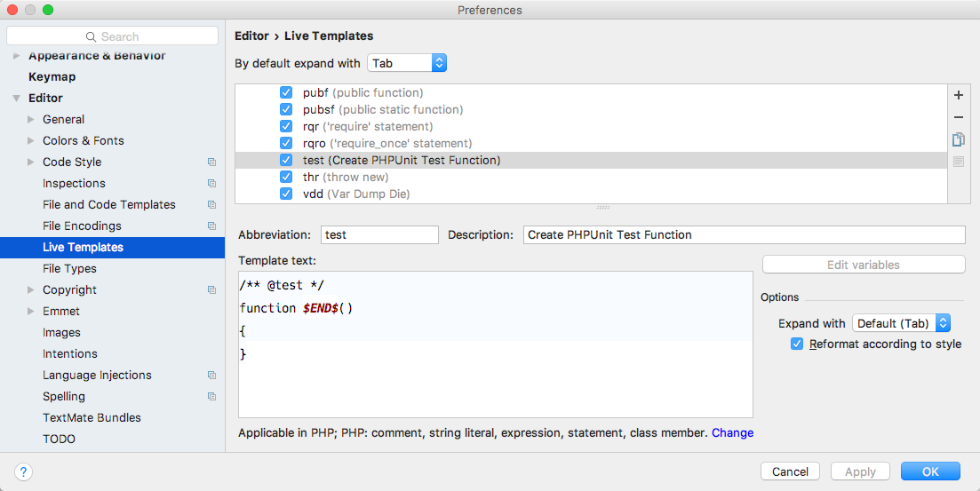The width and height of the screenshot is (980, 491).
Task: Select File Encodings in the sidebar
Action: point(82,226)
